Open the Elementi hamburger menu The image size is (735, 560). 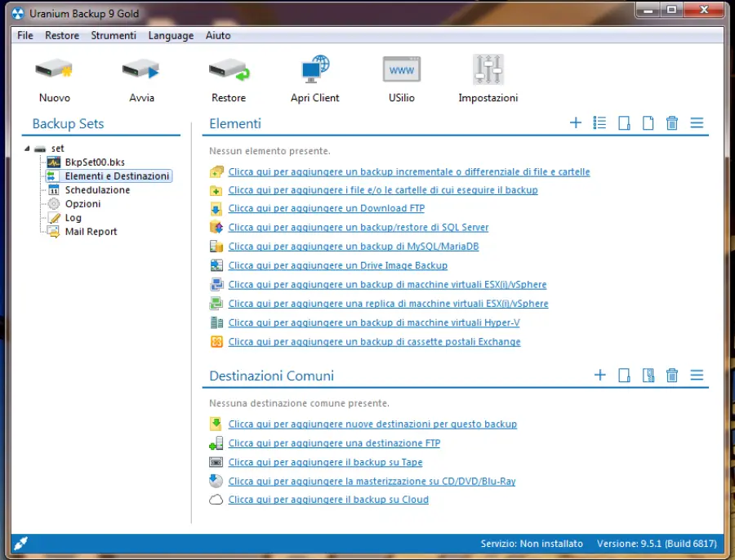(697, 122)
